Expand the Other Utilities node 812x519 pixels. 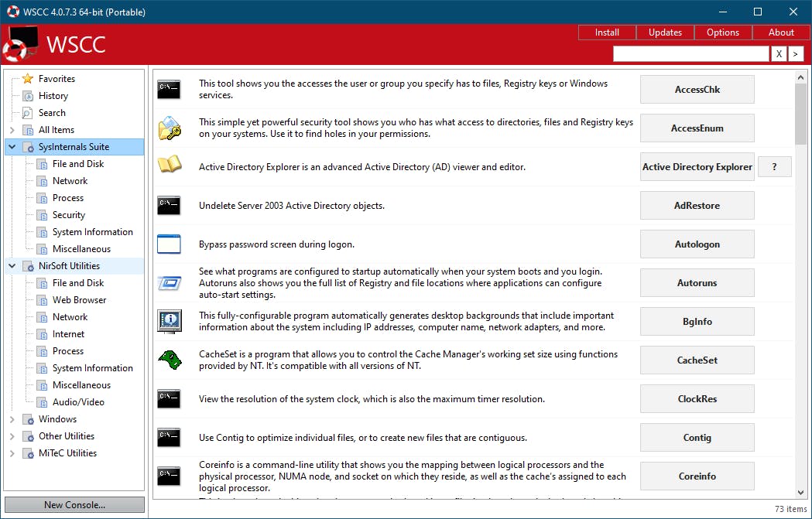point(12,436)
